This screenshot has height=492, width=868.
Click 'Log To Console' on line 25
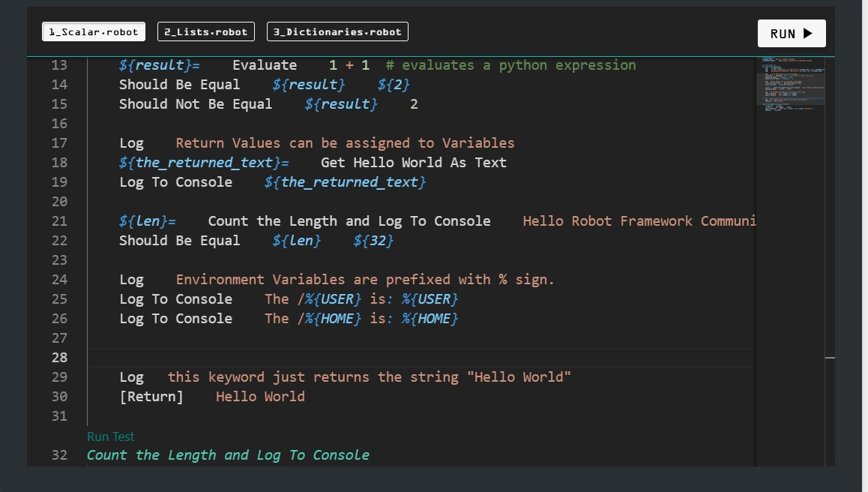pos(175,299)
